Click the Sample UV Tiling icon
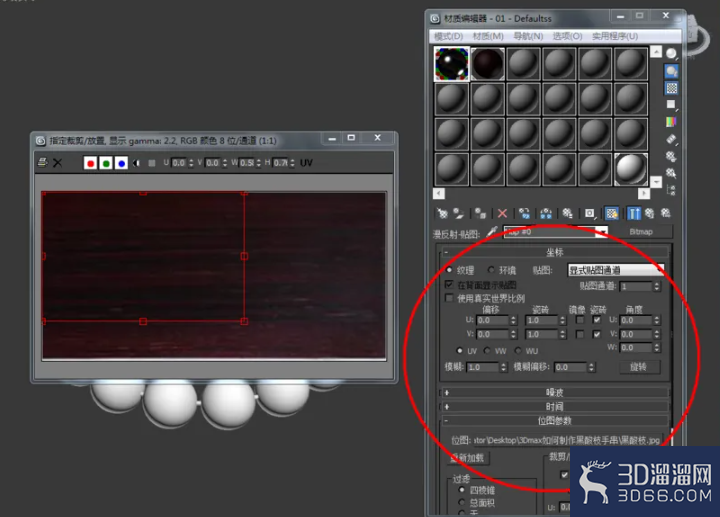 pyautogui.click(x=671, y=105)
